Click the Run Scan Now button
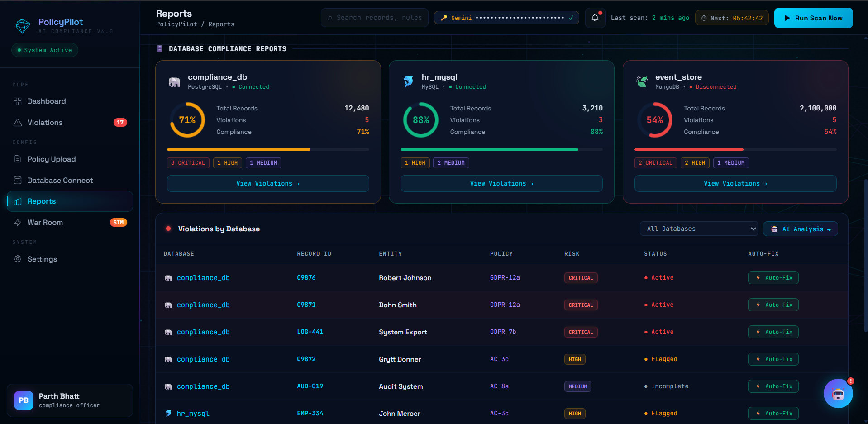Image resolution: width=868 pixels, height=424 pixels. point(814,18)
